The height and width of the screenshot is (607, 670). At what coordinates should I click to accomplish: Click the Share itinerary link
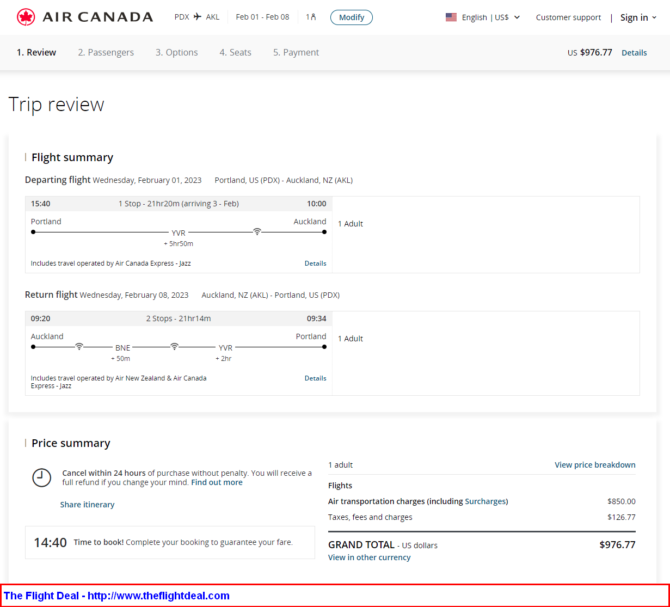point(87,505)
